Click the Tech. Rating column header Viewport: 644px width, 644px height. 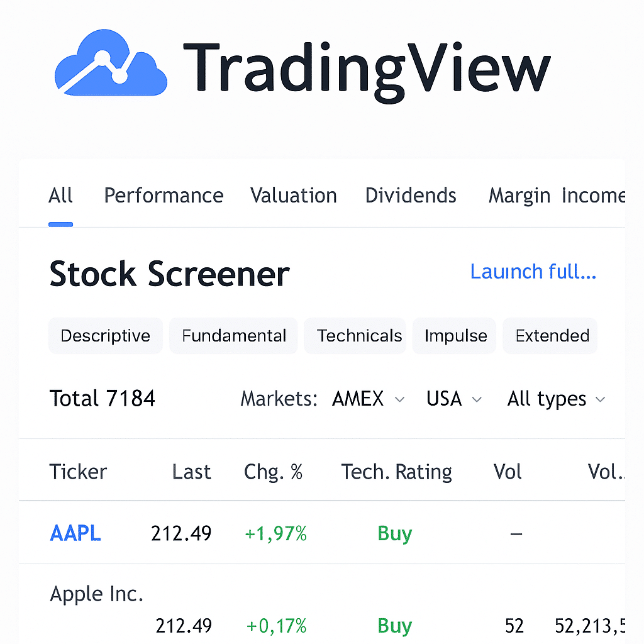point(396,472)
